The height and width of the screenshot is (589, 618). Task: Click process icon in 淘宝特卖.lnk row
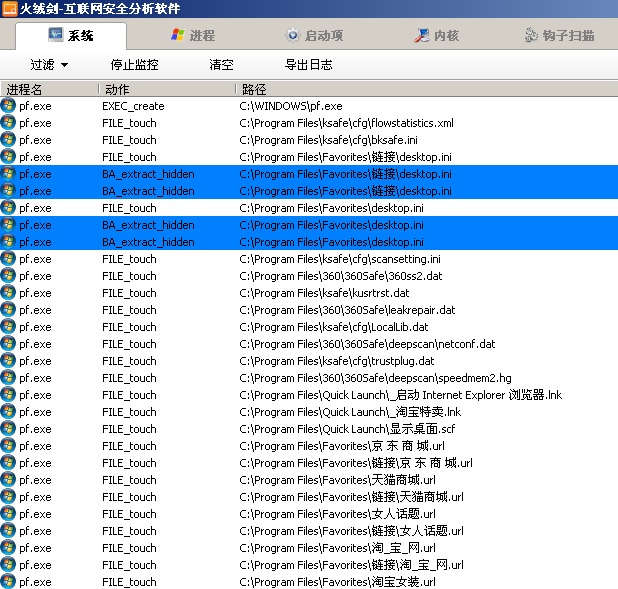8,412
